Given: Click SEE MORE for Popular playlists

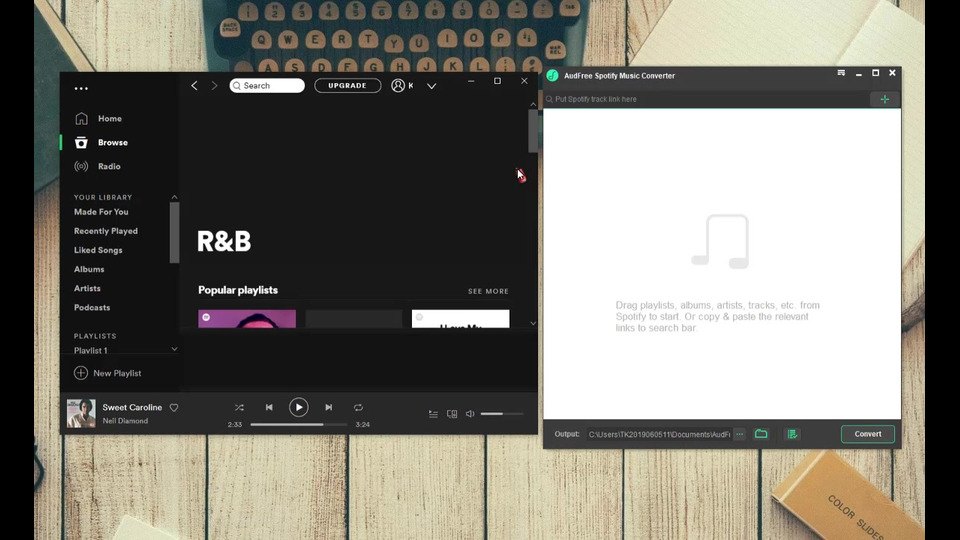Looking at the screenshot, I should coord(488,291).
